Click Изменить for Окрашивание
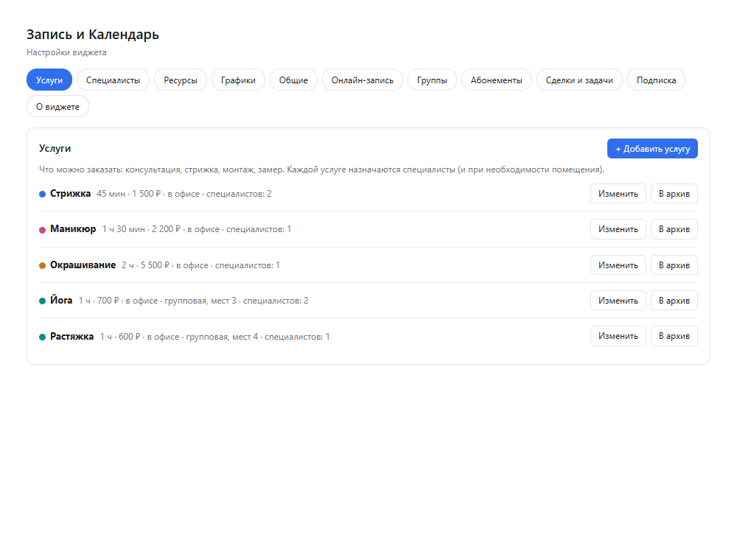Viewport: 737px width, 560px height. click(x=618, y=265)
